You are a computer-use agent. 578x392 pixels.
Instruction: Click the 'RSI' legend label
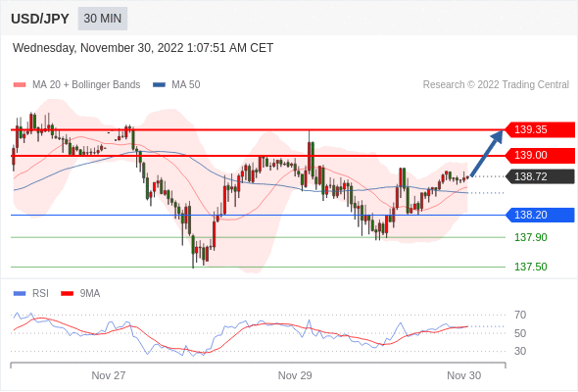40,294
